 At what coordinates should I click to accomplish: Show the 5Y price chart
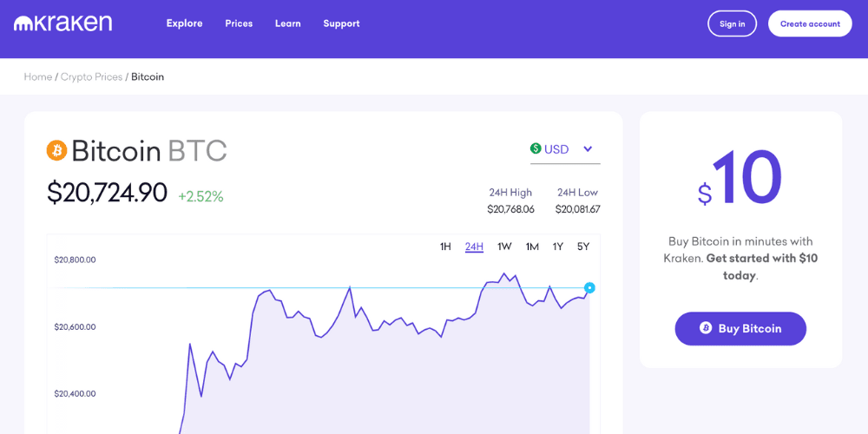click(583, 247)
